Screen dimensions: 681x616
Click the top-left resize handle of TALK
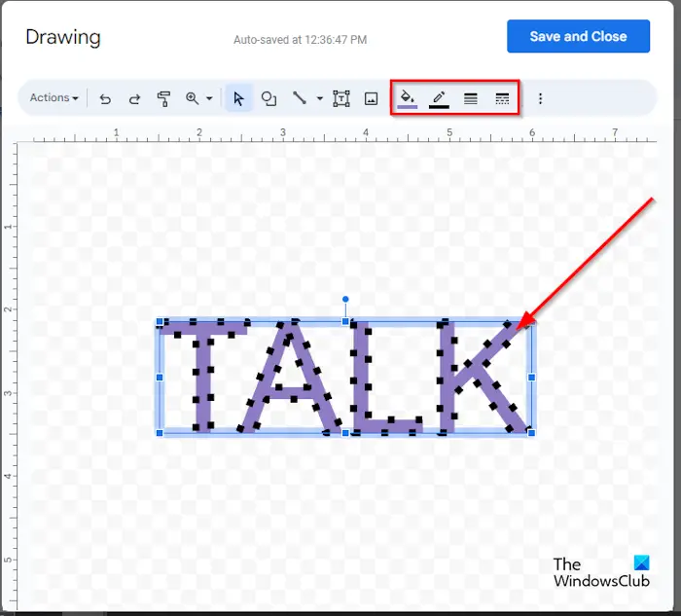point(160,321)
